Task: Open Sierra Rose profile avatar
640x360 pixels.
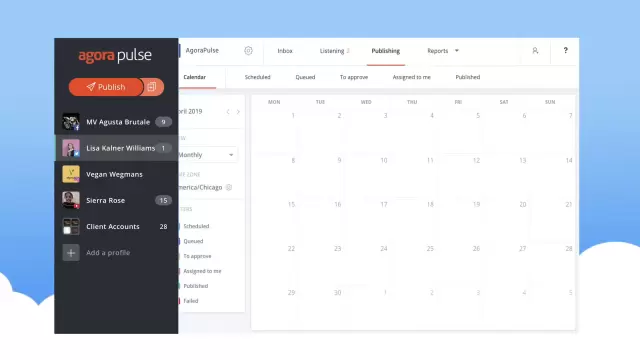Action: (x=71, y=200)
